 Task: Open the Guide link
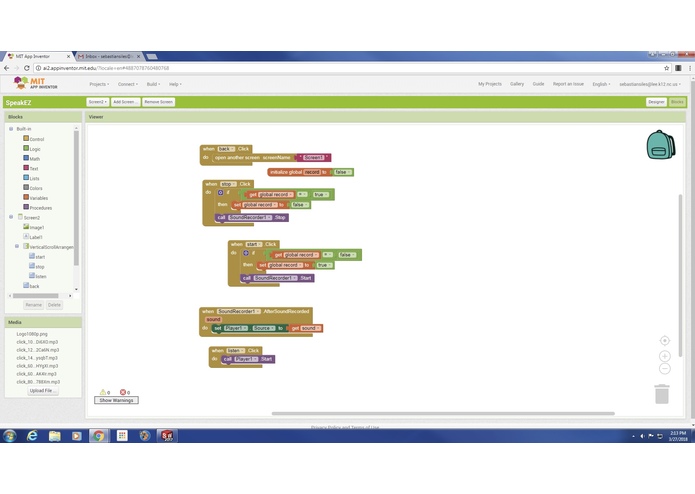[538, 84]
